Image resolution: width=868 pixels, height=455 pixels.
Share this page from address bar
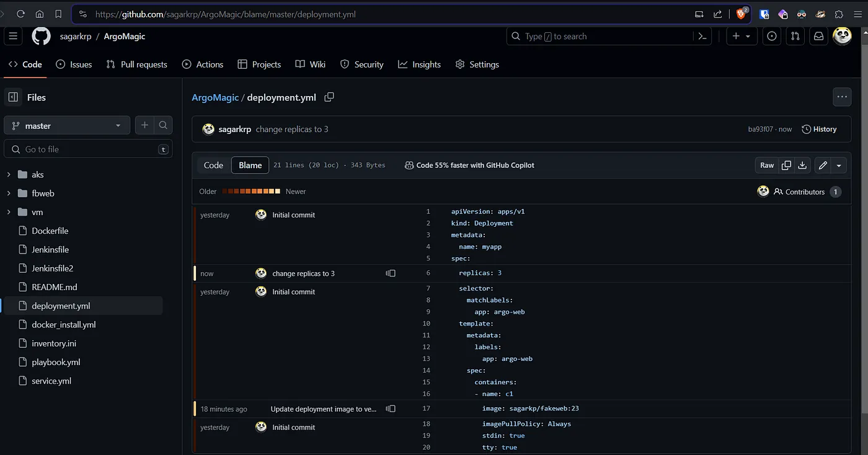click(718, 14)
